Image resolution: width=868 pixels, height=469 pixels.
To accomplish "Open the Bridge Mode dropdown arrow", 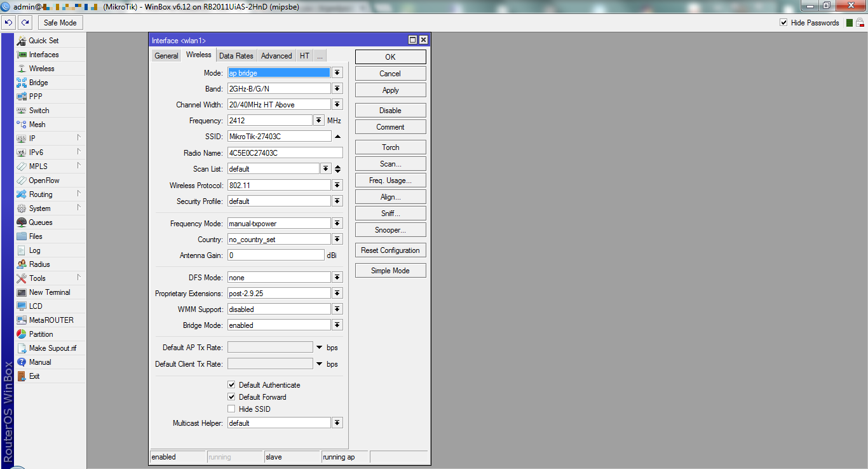I will click(337, 325).
